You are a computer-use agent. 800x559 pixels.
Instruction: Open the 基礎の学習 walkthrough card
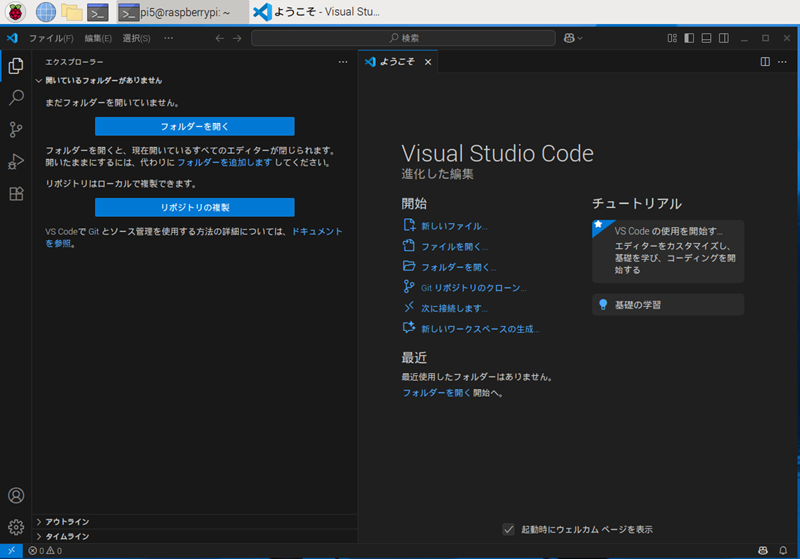668,304
